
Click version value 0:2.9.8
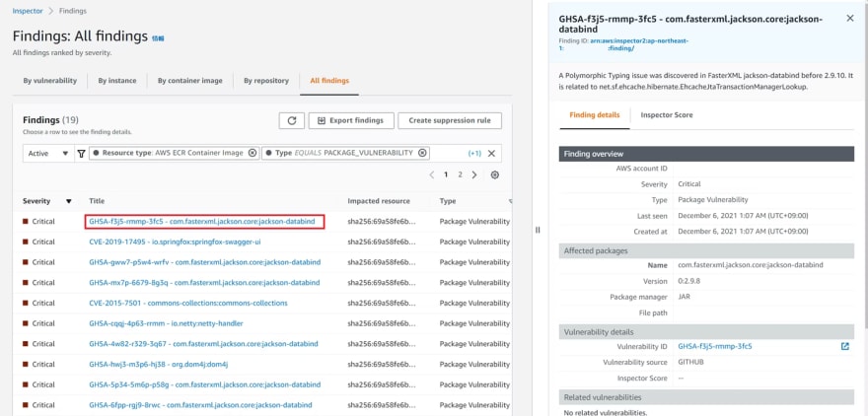pos(688,281)
